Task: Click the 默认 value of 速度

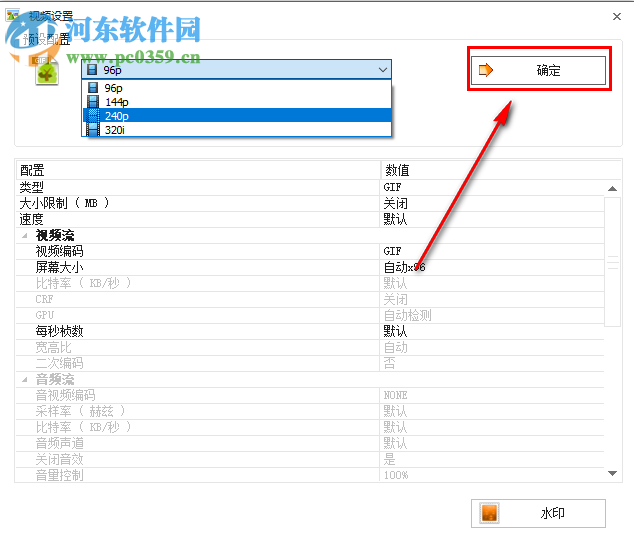Action: point(395,219)
